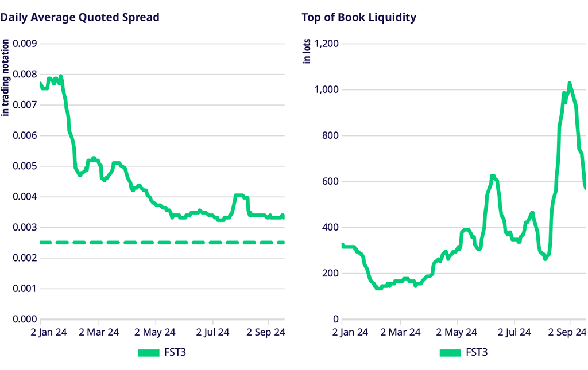The image size is (588, 370).
Task: Select the Daily Average Quoted Spread title
Action: point(80,17)
